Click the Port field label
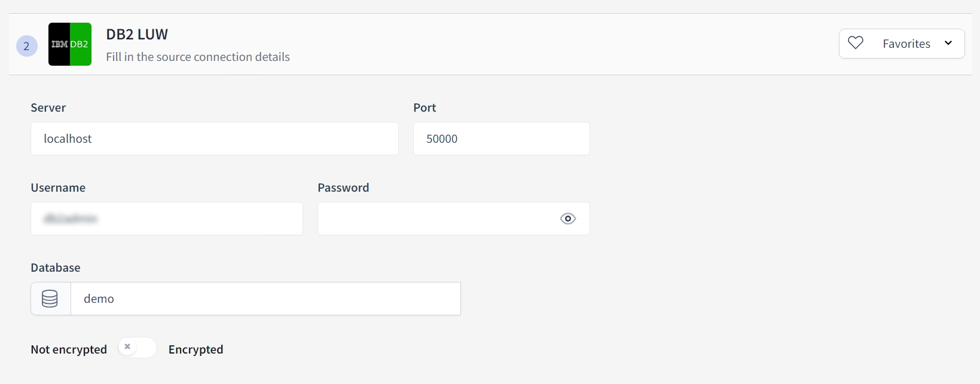The width and height of the screenshot is (980, 384). [425, 107]
